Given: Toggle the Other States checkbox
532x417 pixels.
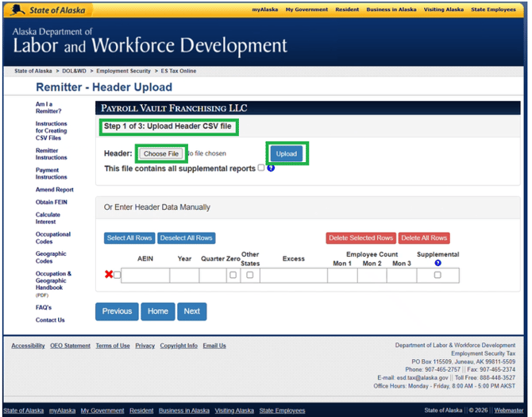Looking at the screenshot, I should pyautogui.click(x=249, y=275).
